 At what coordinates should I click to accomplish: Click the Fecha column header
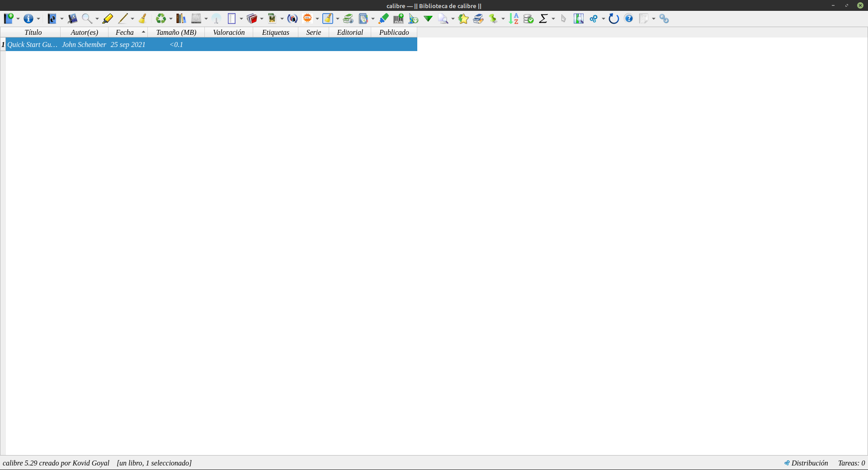tap(128, 33)
